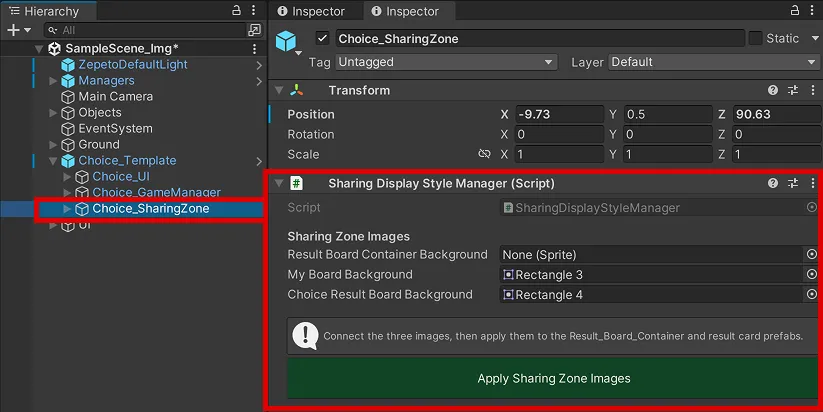
Task: Open the Inspector panel options menu
Action: 813,10
